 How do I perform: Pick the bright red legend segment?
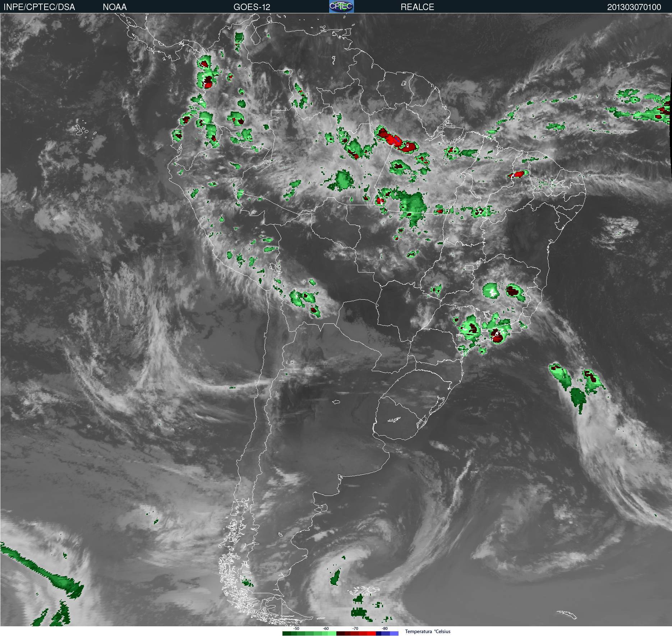point(372,633)
